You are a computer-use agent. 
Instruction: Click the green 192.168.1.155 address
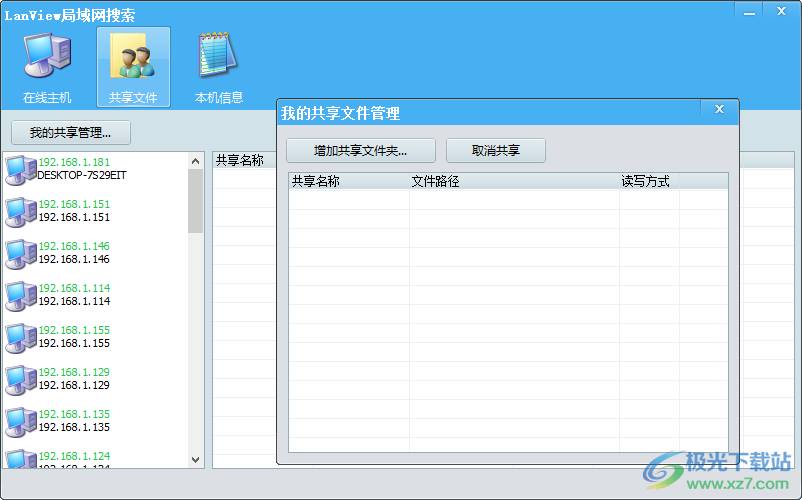[x=74, y=330]
